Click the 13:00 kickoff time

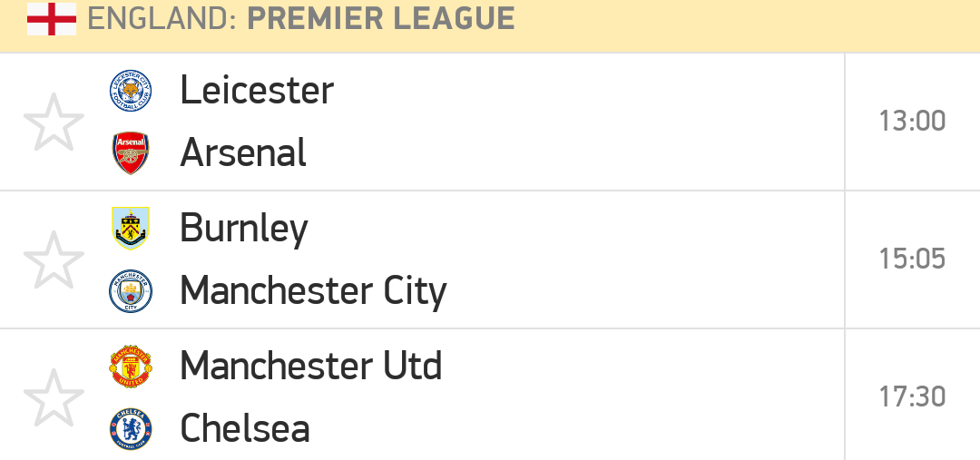click(x=912, y=122)
